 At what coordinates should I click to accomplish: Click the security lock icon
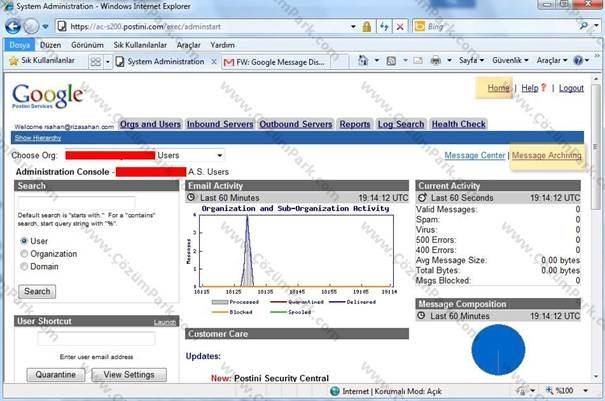367,27
